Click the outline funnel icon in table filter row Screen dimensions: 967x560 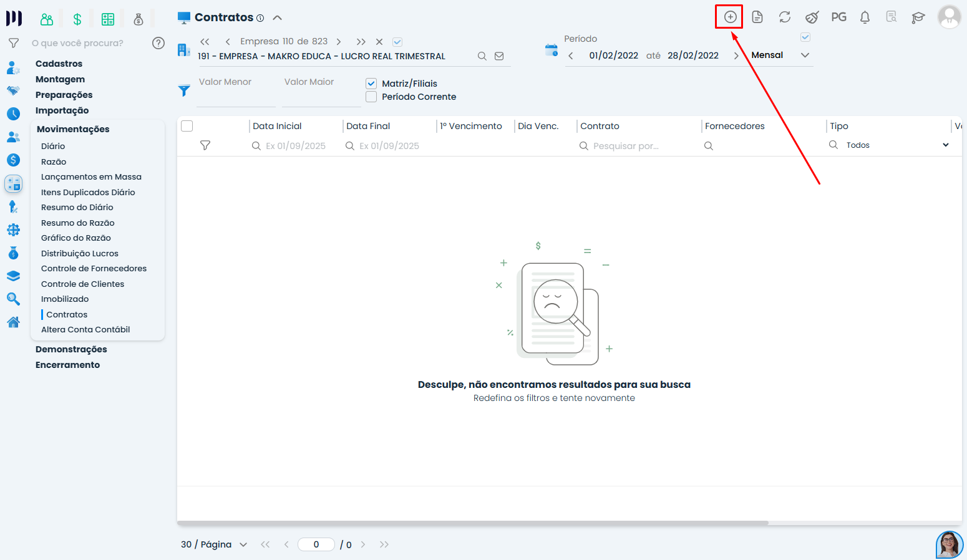coord(205,145)
